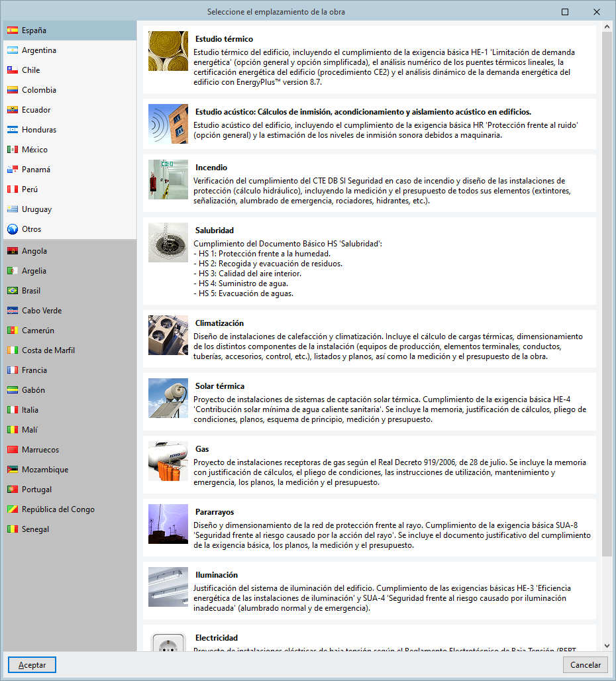Image resolution: width=616 pixels, height=681 pixels.
Task: Click the Estudio acústico building thumbnail
Action: click(168, 124)
